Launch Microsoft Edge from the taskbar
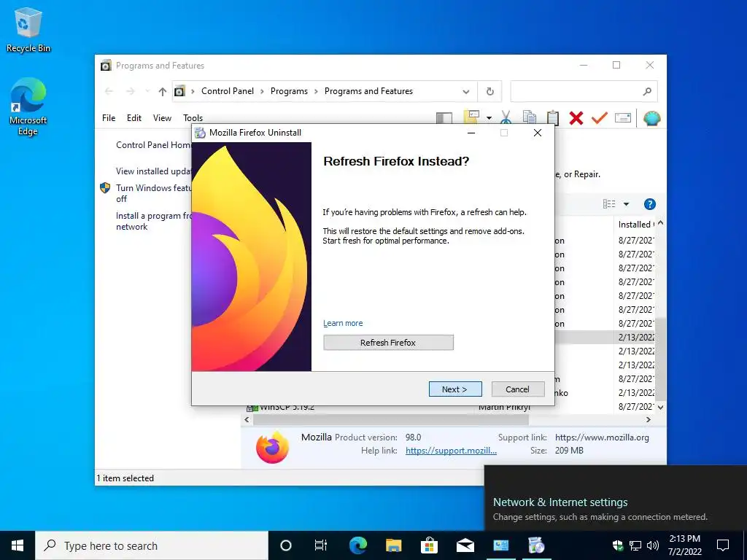The width and height of the screenshot is (747, 560). [357, 545]
